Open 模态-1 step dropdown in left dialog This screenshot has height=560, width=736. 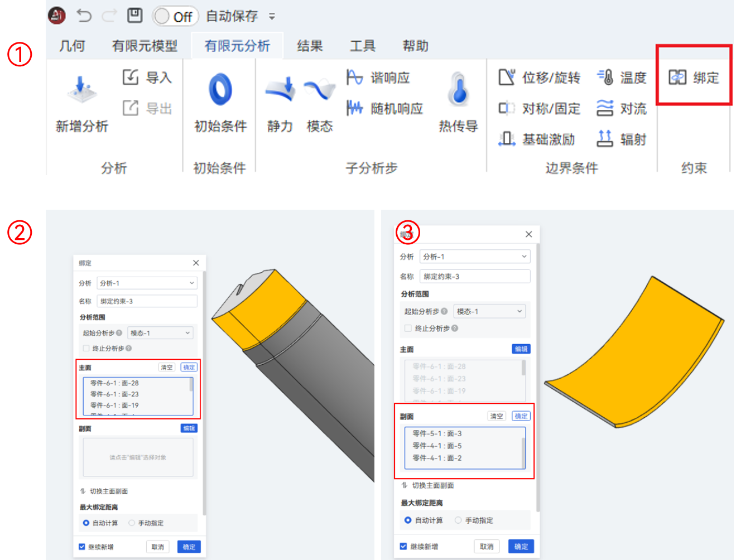160,333
